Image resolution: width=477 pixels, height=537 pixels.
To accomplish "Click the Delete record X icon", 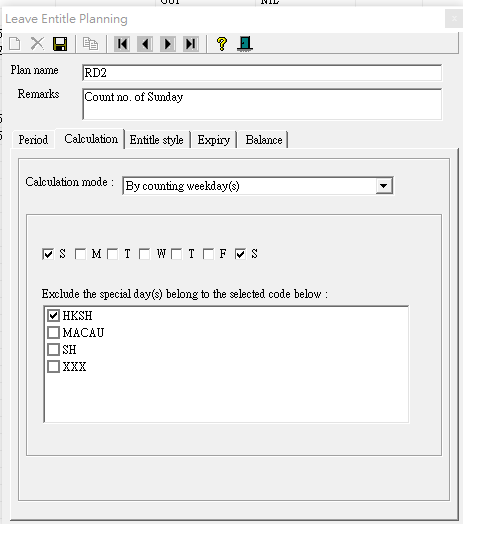I will [x=37, y=44].
